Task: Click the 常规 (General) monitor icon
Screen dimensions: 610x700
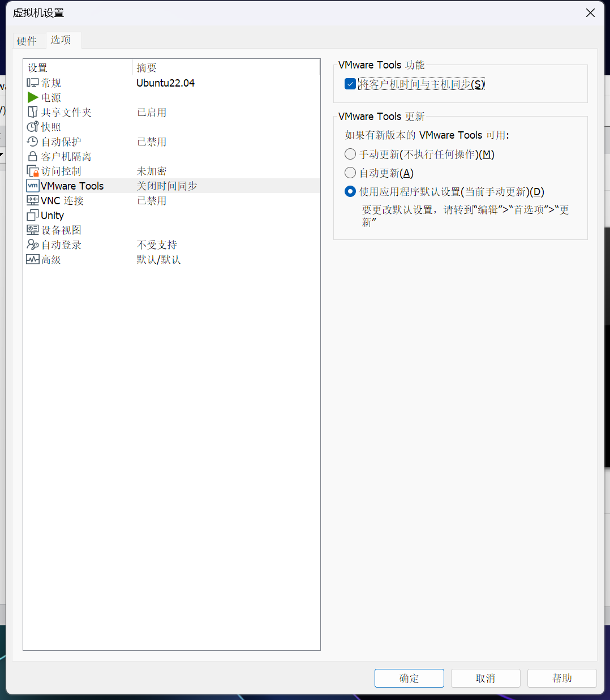Action: coord(33,83)
